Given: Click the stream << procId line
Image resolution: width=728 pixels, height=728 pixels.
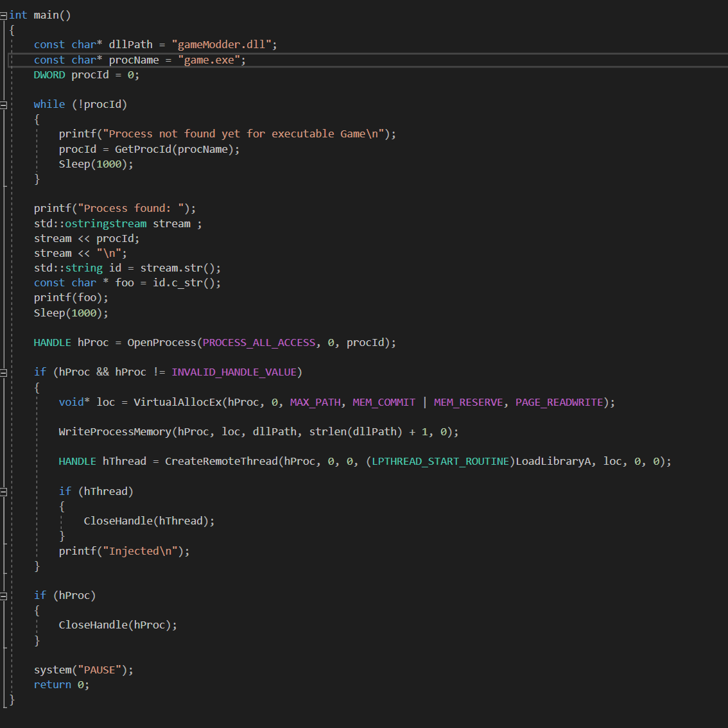Looking at the screenshot, I should 87,238.
